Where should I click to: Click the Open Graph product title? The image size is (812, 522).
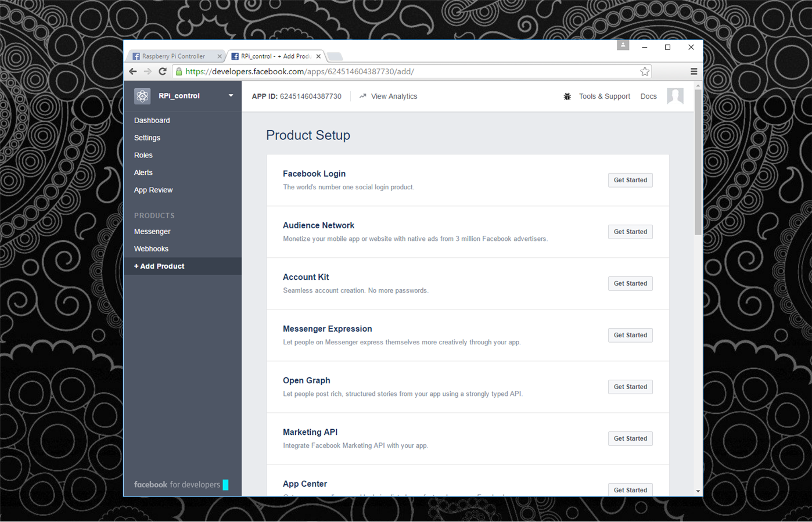pyautogui.click(x=307, y=380)
